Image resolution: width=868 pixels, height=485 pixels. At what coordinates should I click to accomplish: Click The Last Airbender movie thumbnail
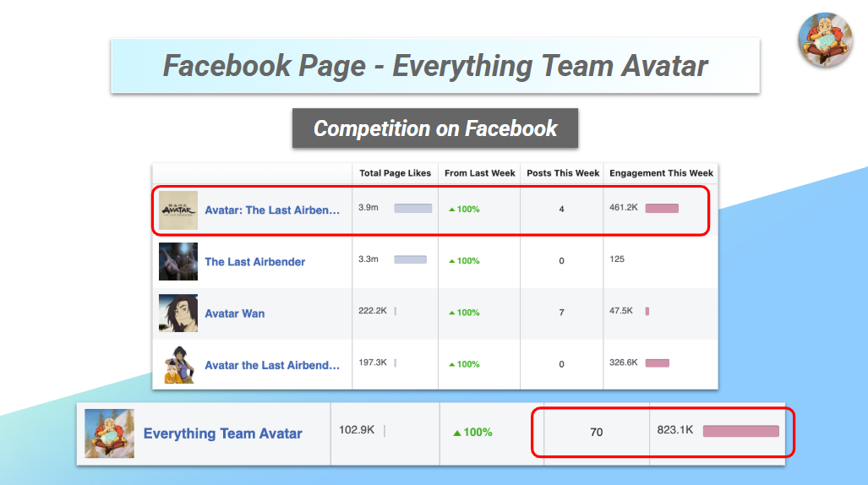click(x=178, y=261)
